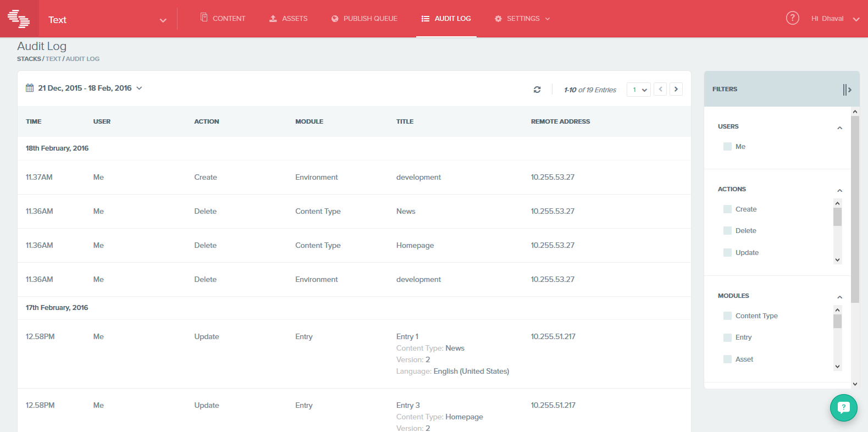Open the page number dropdown
The width and height of the screenshot is (868, 432).
click(x=639, y=90)
